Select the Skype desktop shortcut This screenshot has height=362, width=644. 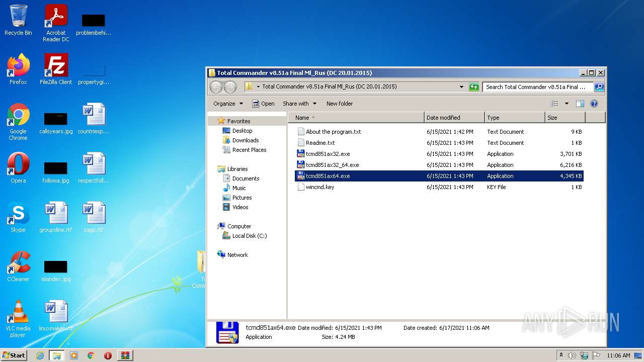(x=18, y=217)
